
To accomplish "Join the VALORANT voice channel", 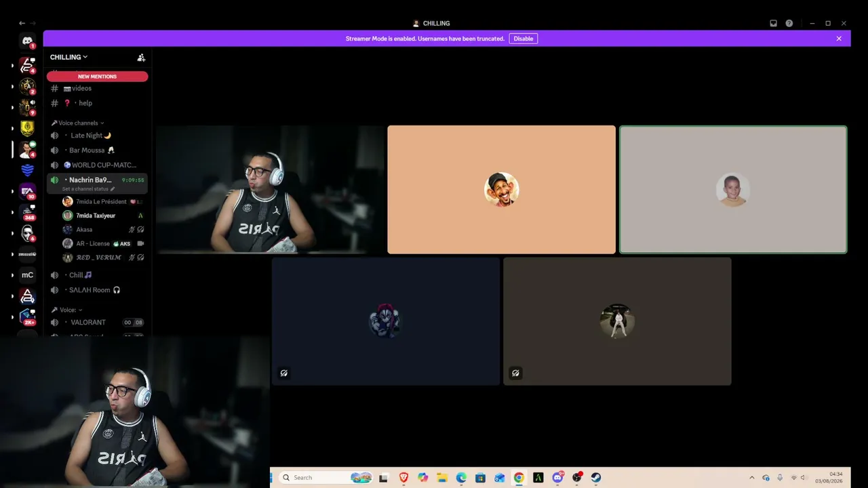I will [x=97, y=323].
